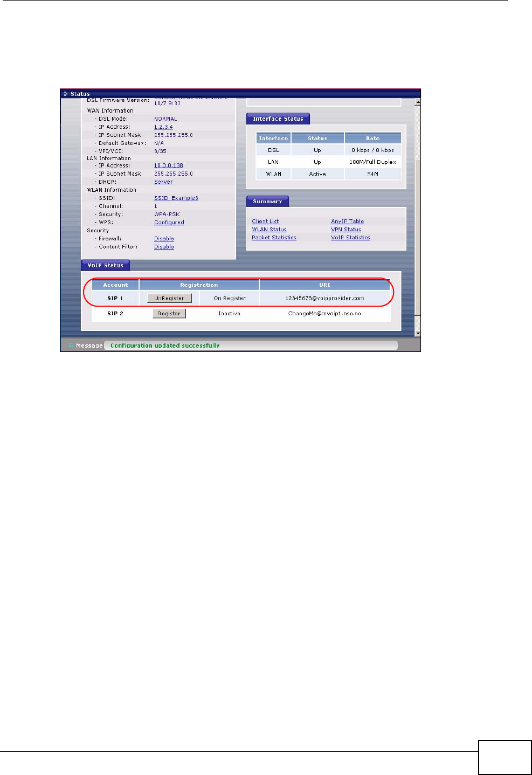The height and width of the screenshot is (775, 532).
Task: Click the SIP 2 account cell
Action: pyautogui.click(x=115, y=313)
